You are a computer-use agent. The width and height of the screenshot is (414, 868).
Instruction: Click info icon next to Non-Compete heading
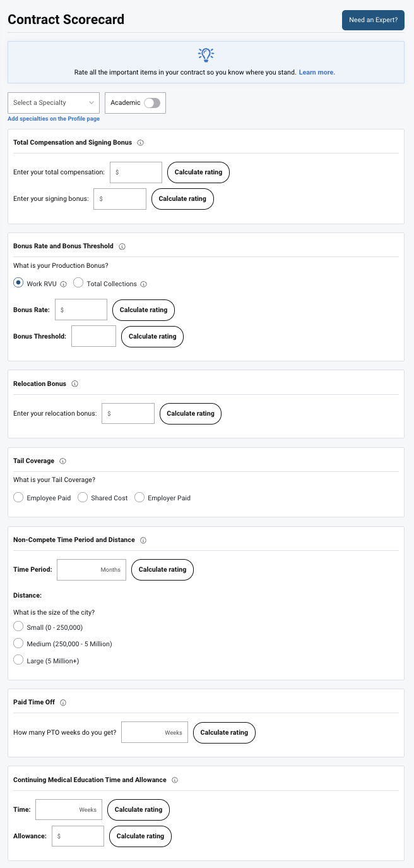pos(143,540)
